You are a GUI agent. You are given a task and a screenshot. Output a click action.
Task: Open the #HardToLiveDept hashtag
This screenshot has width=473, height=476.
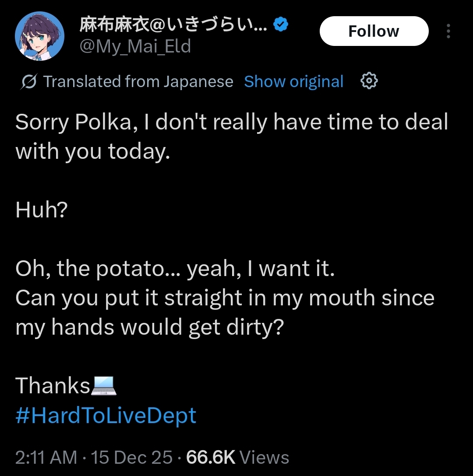(x=106, y=415)
